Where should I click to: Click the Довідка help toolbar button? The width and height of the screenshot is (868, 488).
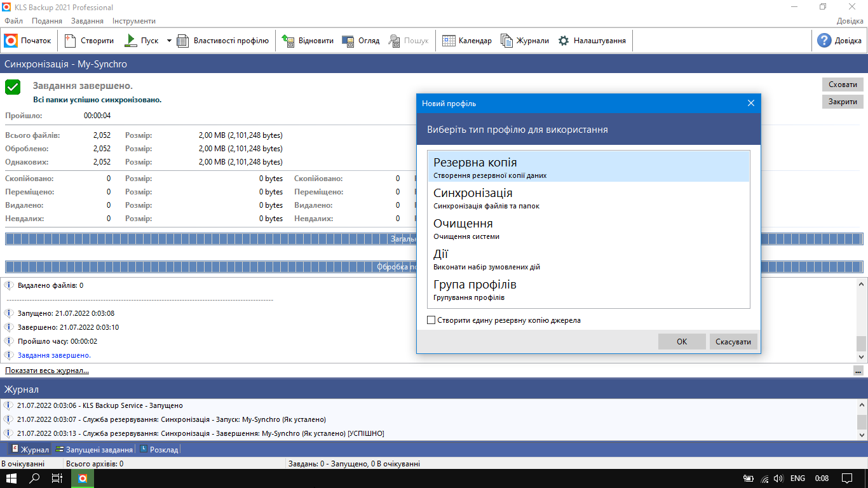tap(840, 41)
